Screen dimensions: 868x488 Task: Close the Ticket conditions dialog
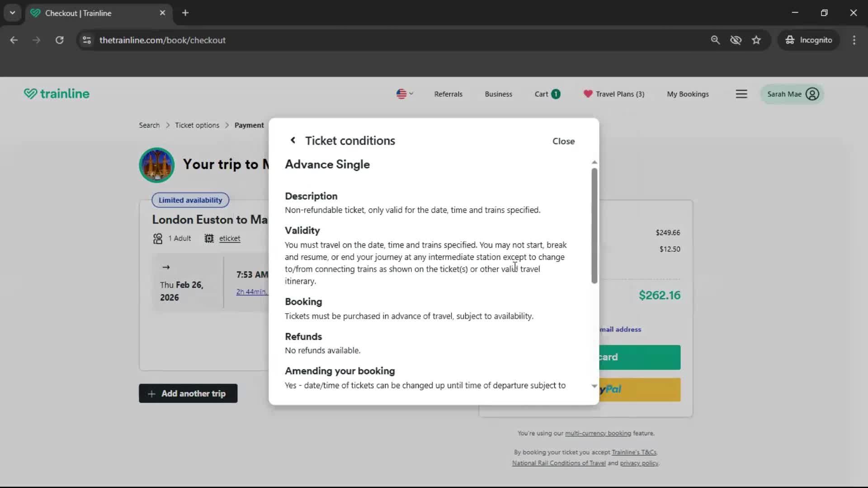coord(563,141)
